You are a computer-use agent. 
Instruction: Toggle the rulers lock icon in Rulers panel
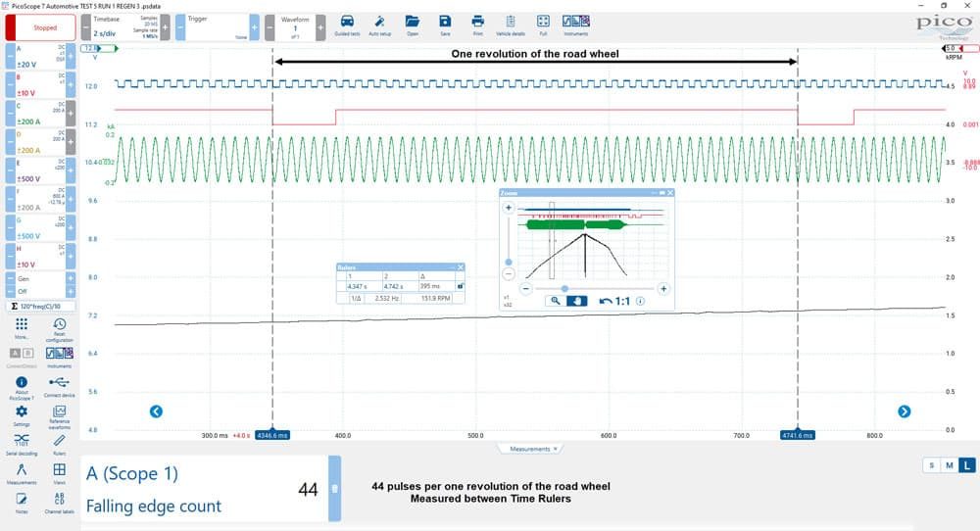(x=460, y=286)
